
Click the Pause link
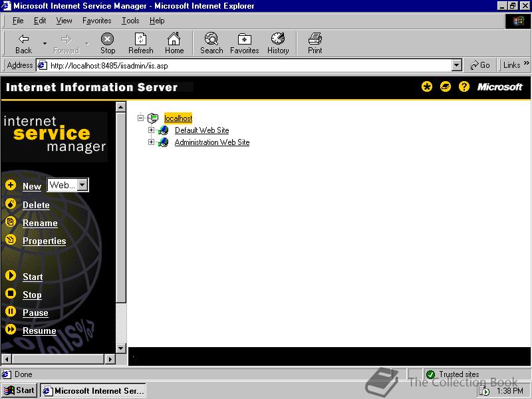[x=35, y=313]
